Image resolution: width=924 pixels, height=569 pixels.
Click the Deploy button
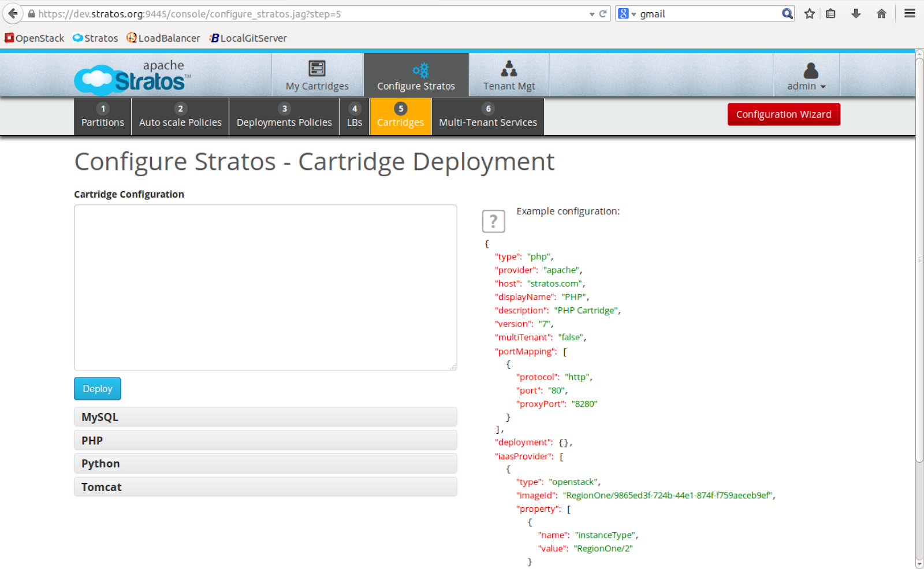point(98,389)
